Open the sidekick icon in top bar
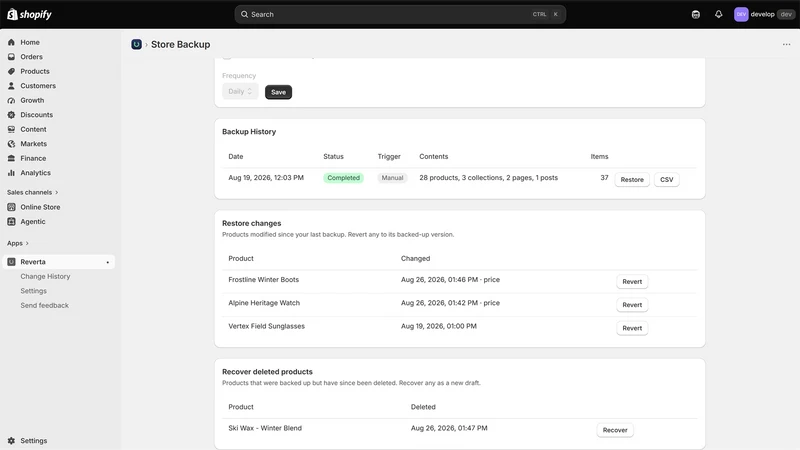This screenshot has height=450, width=800. click(695, 14)
